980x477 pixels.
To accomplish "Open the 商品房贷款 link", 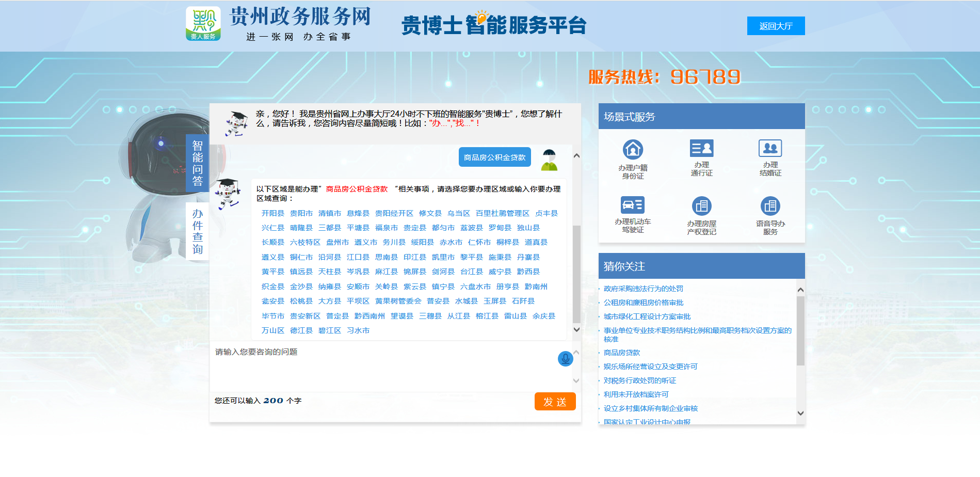I will 621,353.
